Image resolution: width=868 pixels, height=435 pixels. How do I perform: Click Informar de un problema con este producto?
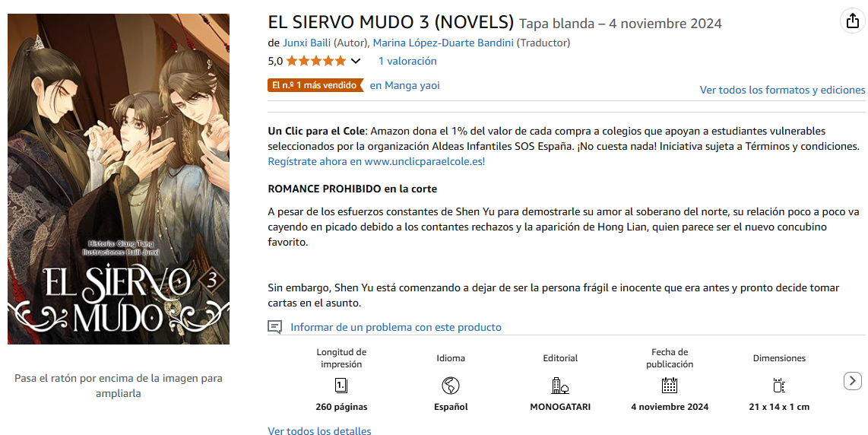[396, 327]
